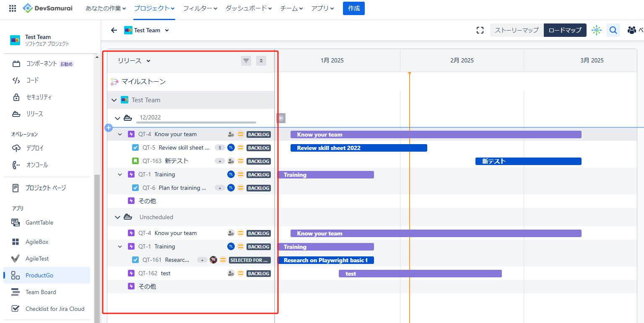Screen dimensions: 644x323
Task: Collapse the 12/2022 release group
Action: [x=117, y=118]
